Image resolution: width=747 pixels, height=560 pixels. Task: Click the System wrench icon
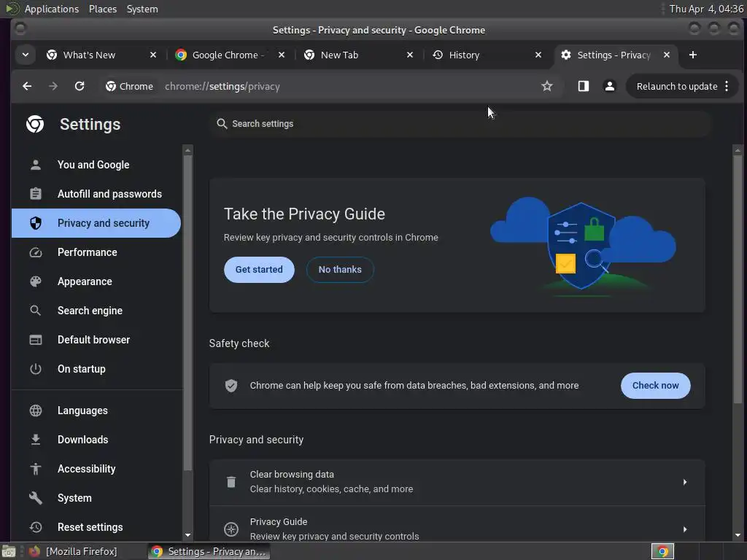coord(36,498)
